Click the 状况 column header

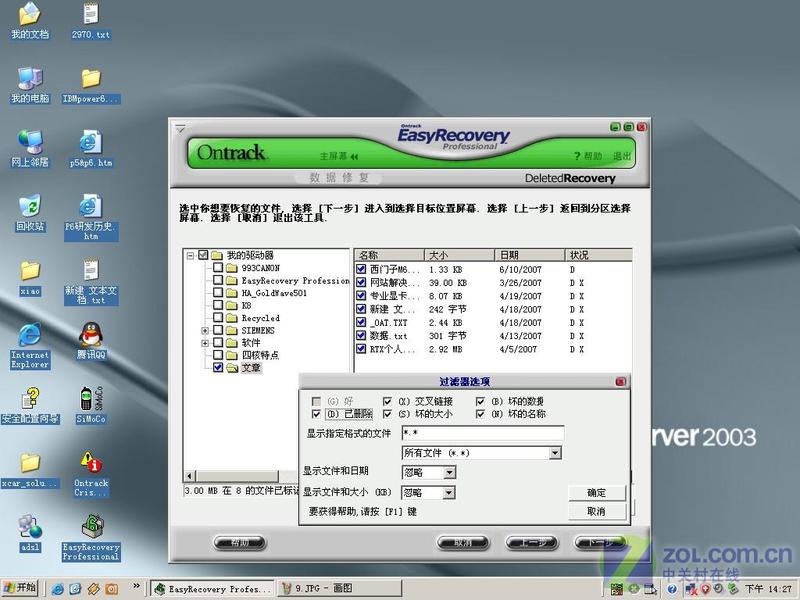598,255
